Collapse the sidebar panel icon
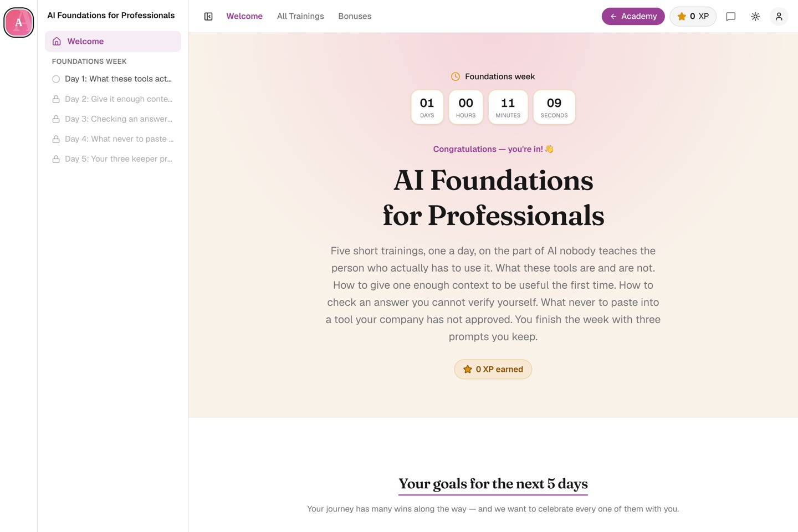798x532 pixels. tap(208, 17)
